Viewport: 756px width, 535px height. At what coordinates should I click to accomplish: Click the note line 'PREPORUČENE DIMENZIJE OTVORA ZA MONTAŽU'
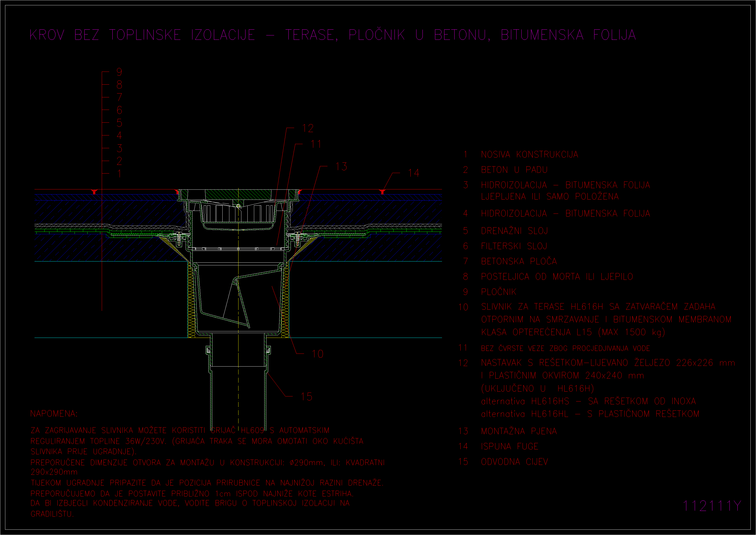pyautogui.click(x=208, y=463)
